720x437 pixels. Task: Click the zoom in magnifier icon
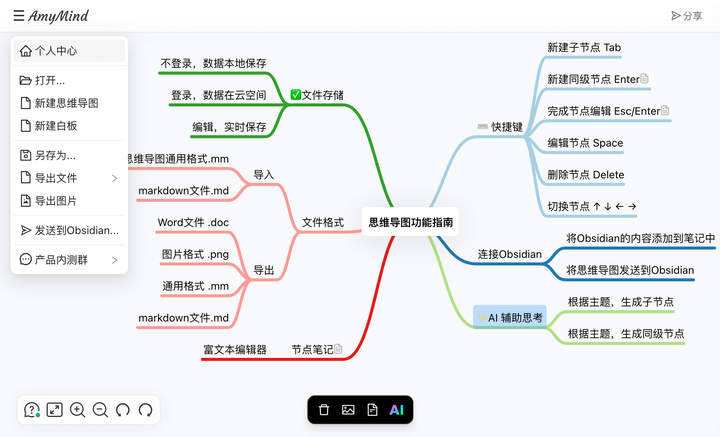tap(77, 409)
